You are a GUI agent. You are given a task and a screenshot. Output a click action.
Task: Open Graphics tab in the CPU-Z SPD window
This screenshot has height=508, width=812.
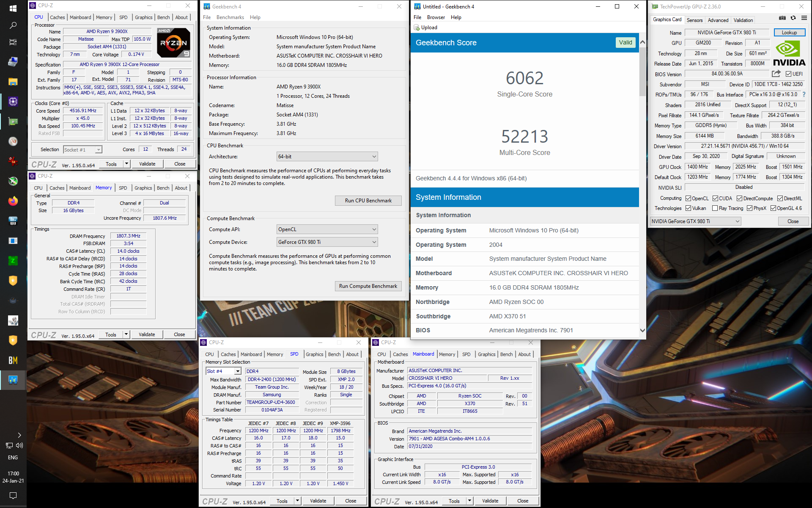[x=314, y=354]
